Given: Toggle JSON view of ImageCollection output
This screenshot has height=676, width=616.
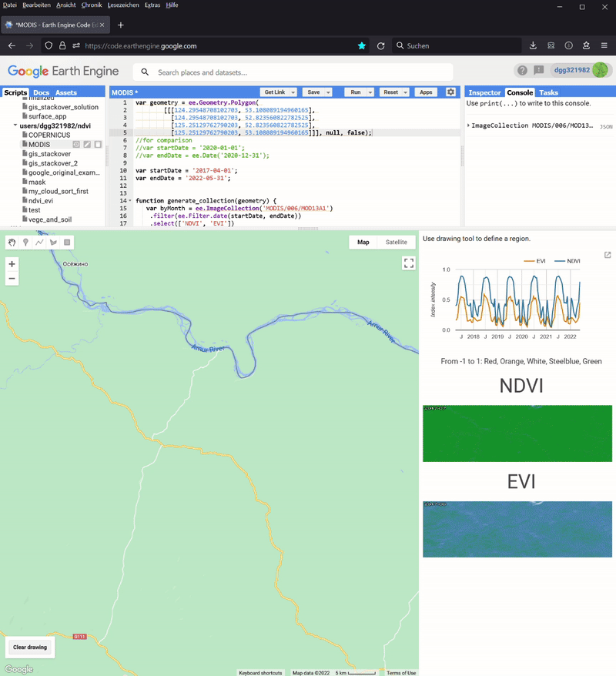Looking at the screenshot, I should coord(606,126).
